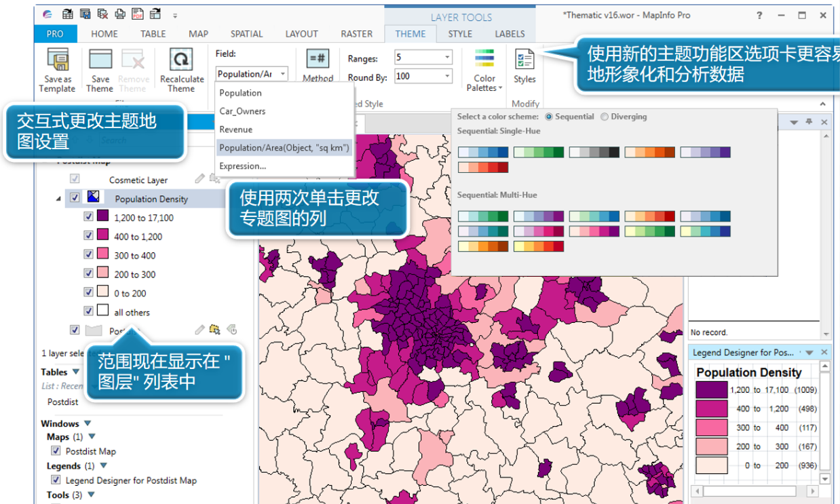Click pencil editable icon on Postdist layer row
This screenshot has height=504, width=840.
[x=199, y=330]
